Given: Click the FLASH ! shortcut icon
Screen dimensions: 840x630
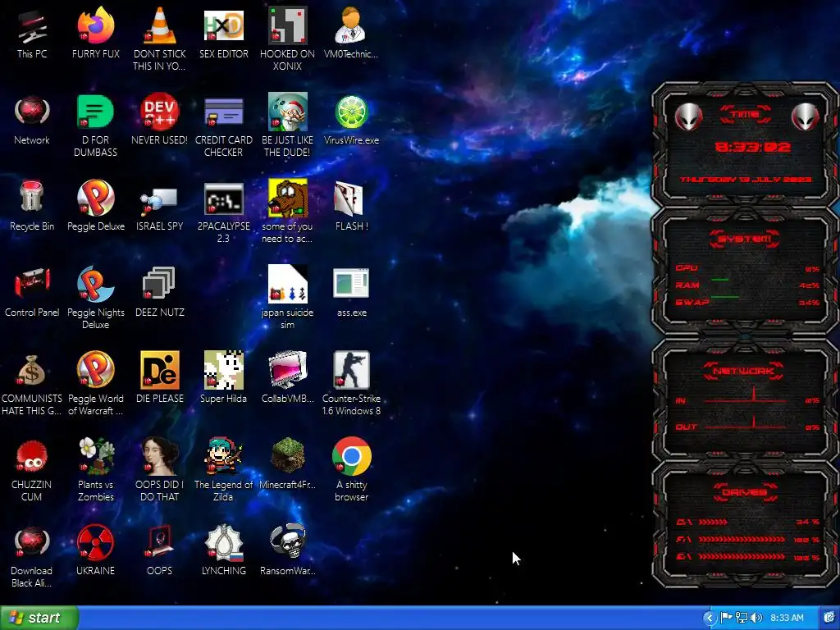Looking at the screenshot, I should (350, 199).
